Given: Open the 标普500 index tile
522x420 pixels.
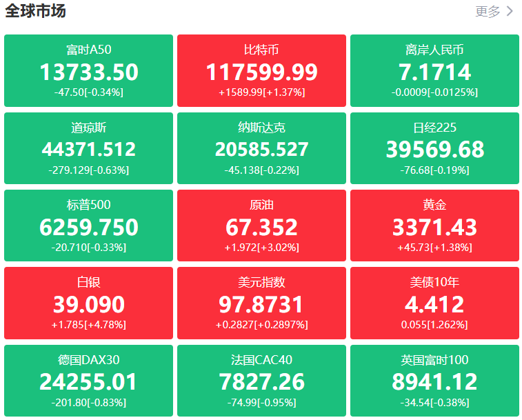Looking at the screenshot, I should click(88, 225).
